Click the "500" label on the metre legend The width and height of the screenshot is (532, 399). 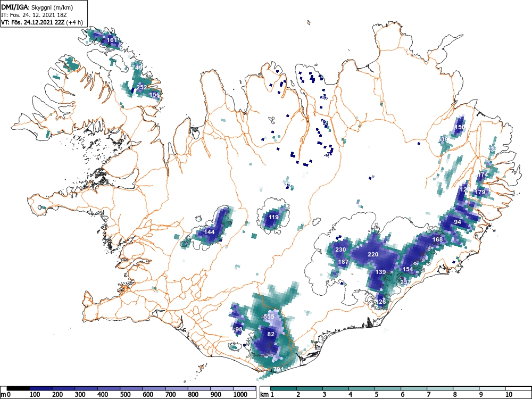125,395
